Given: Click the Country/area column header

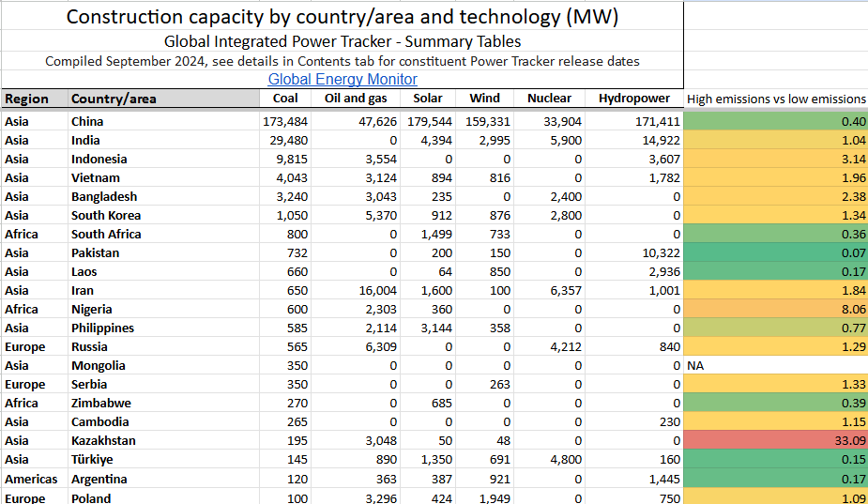Looking at the screenshot, I should [114, 99].
